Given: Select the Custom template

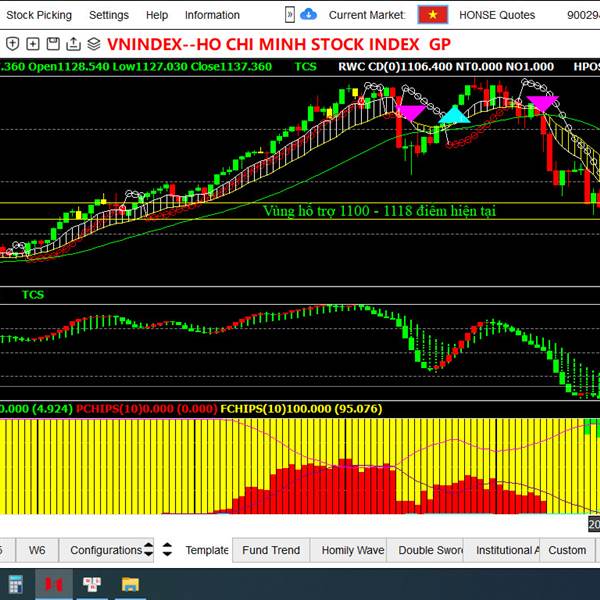Looking at the screenshot, I should pyautogui.click(x=567, y=550).
